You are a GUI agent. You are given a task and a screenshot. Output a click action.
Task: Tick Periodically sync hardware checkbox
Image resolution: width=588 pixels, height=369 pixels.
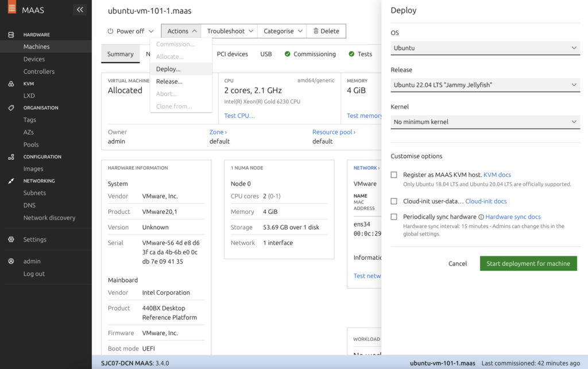[394, 217]
